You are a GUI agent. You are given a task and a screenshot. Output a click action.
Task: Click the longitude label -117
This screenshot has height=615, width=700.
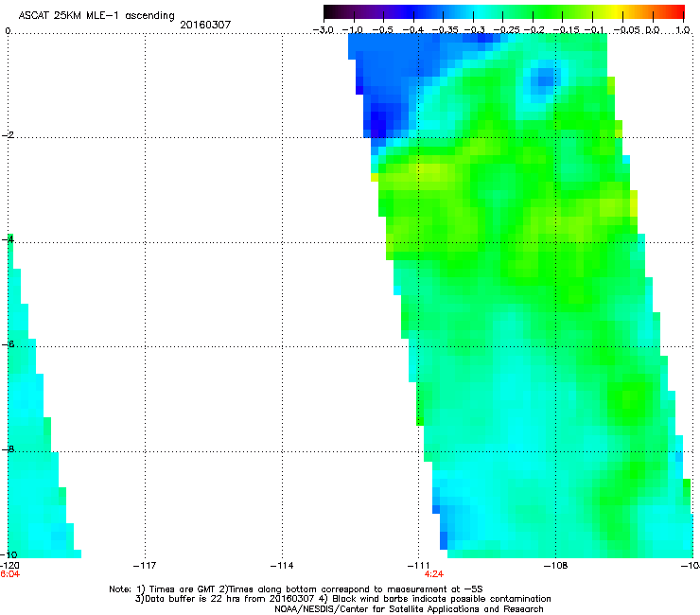pos(145,566)
